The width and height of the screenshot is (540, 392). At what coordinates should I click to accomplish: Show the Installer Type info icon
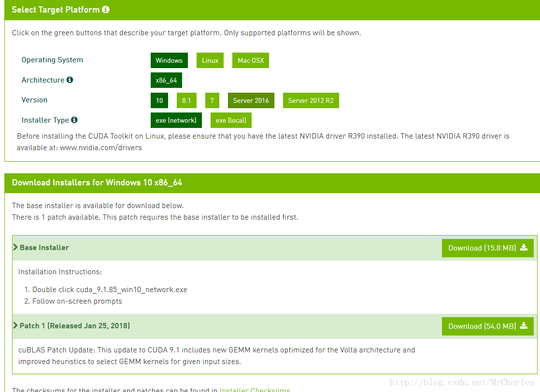(74, 120)
